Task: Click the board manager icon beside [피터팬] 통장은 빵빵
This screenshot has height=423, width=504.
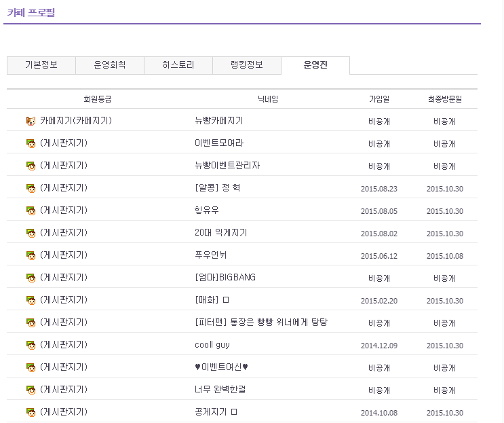Action: (x=31, y=323)
